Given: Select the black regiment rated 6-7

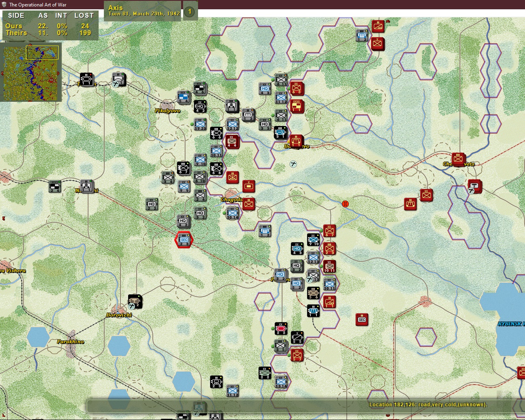Looking at the screenshot, I should tap(183, 168).
